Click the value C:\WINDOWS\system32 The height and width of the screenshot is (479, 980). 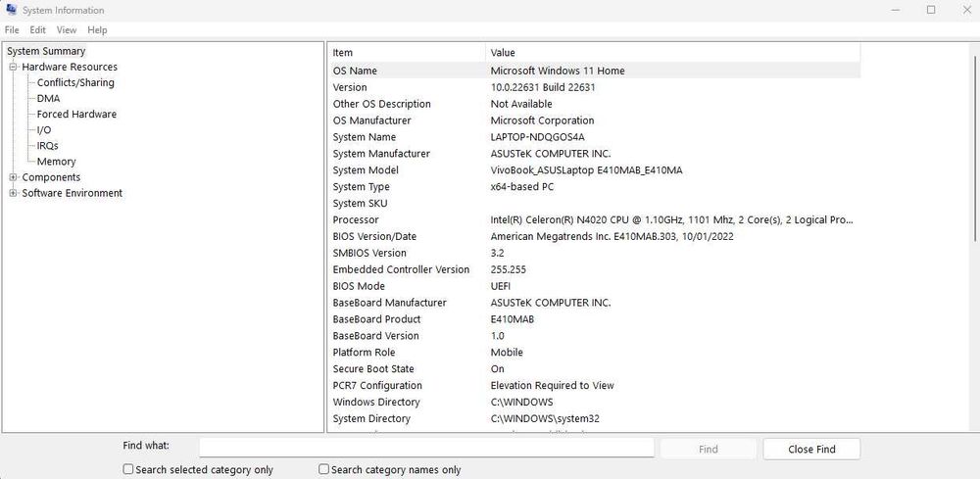[545, 418]
